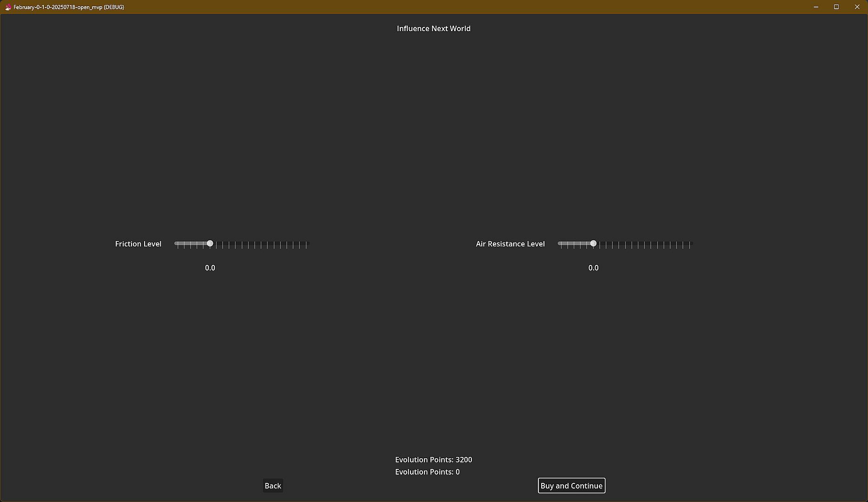Image resolution: width=868 pixels, height=502 pixels.
Task: Click the Godot app icon in title bar
Action: click(8, 7)
